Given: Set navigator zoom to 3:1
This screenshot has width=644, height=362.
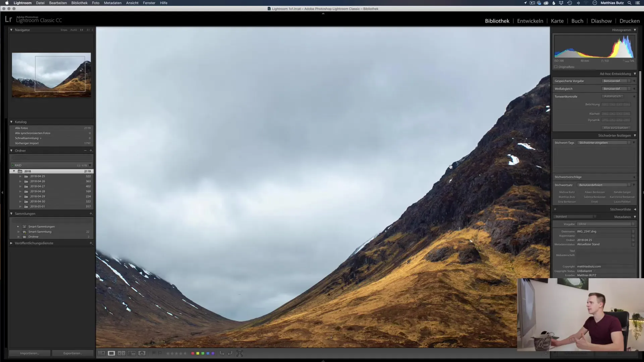Looking at the screenshot, I should pos(88,30).
